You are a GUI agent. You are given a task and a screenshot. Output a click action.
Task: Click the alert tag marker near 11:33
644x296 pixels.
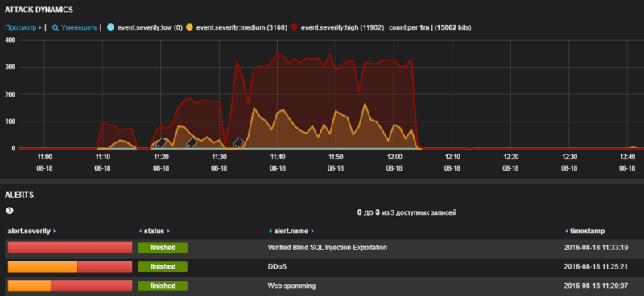(x=238, y=142)
